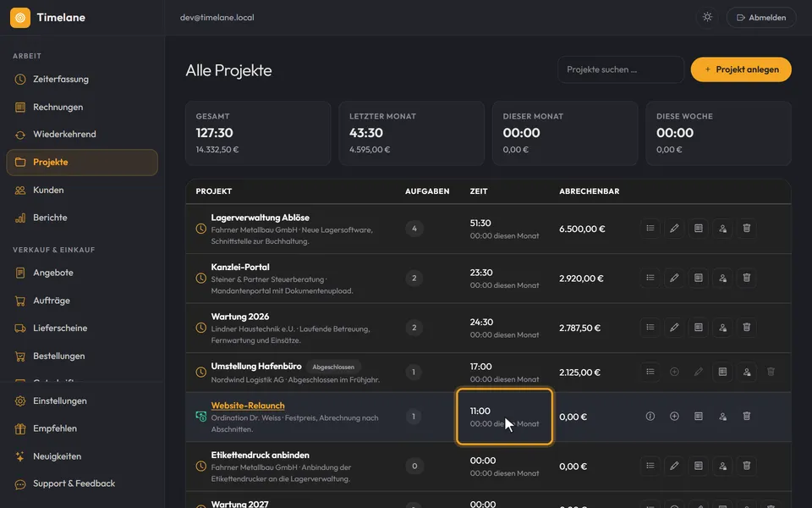This screenshot has height=508, width=812.
Task: Open Empfehlen in the sidebar
Action: click(x=82, y=428)
